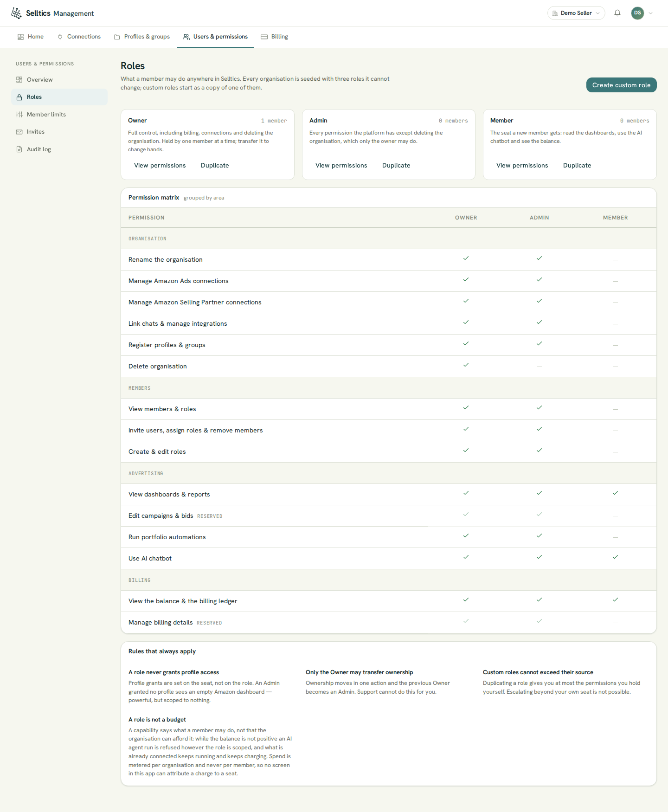Click the Member limits sliders icon
Image resolution: width=668 pixels, height=812 pixels.
pyautogui.click(x=19, y=115)
